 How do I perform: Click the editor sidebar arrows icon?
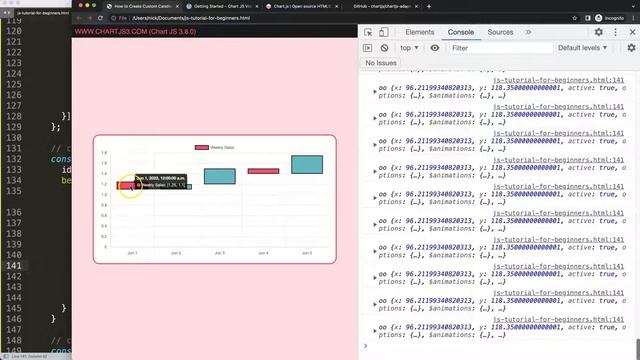(x=7, y=13)
